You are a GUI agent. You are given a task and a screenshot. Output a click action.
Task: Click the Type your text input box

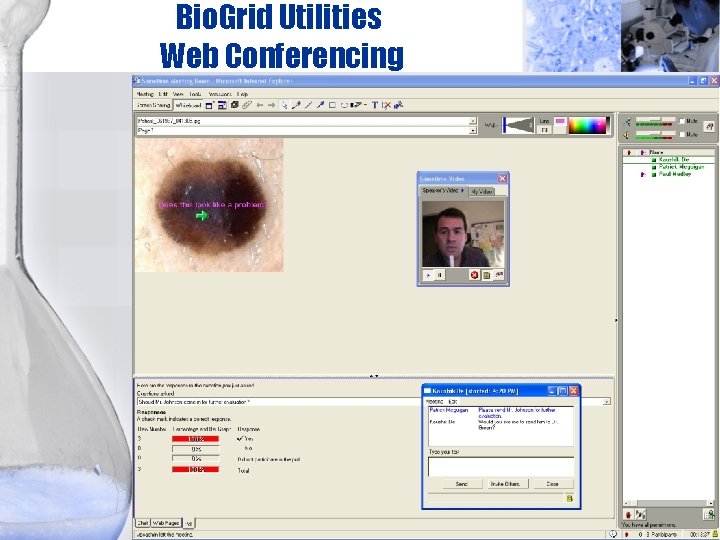(x=501, y=467)
